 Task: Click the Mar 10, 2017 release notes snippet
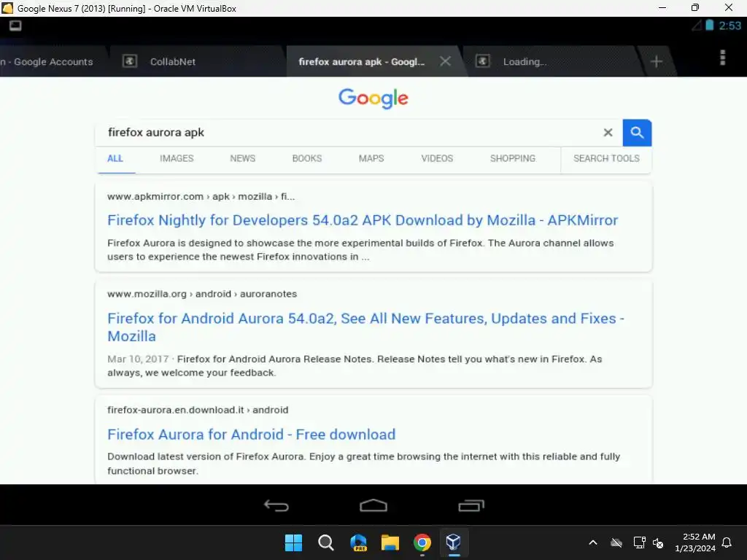click(355, 366)
